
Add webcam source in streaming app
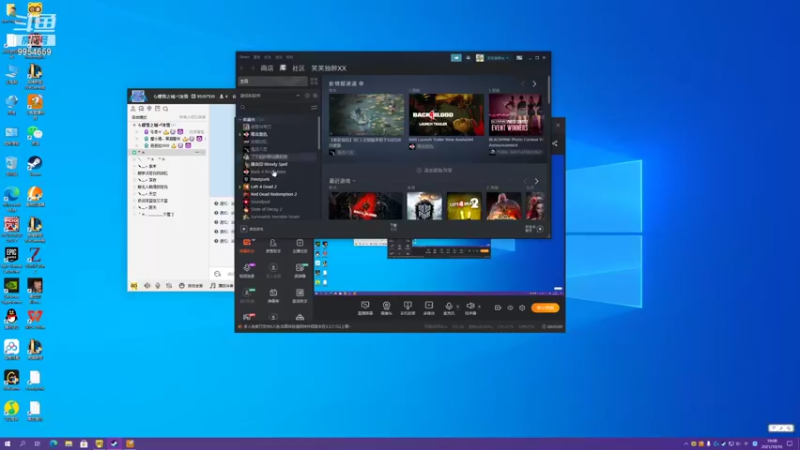click(386, 308)
